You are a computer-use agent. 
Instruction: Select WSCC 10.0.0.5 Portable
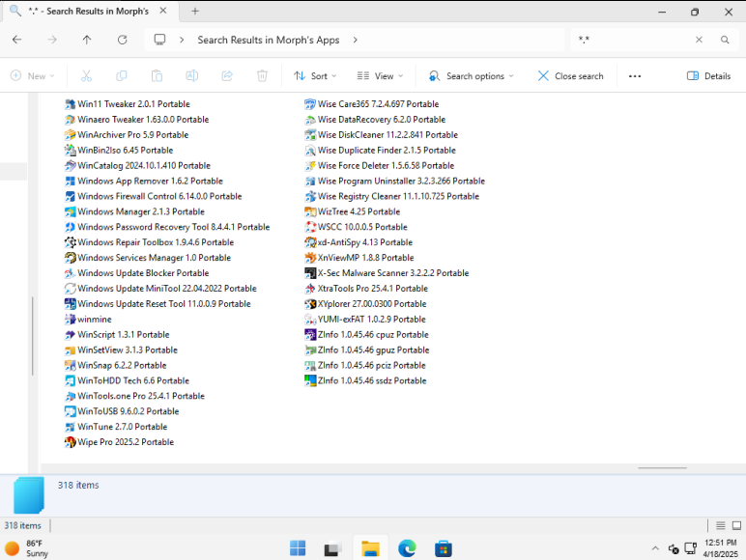point(357,227)
